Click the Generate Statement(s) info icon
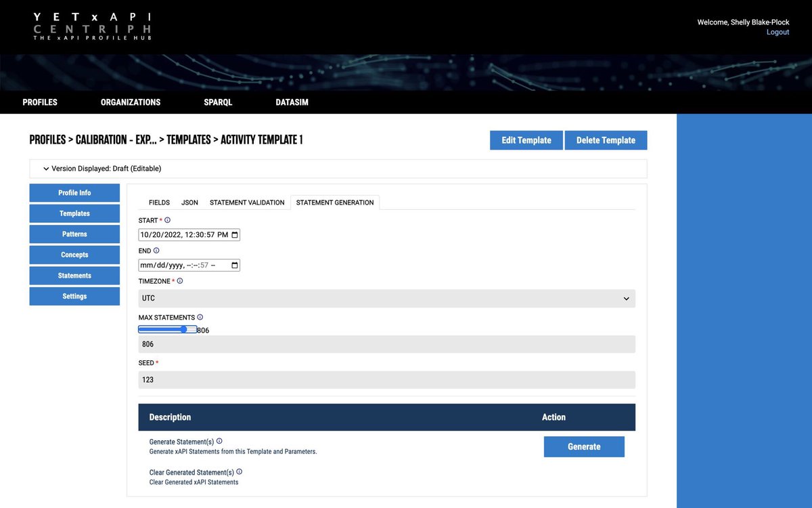Viewport: 812px width, 508px height. coord(219,441)
